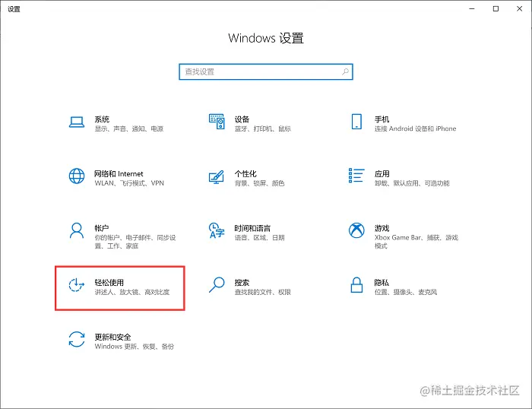Open the Xbox Gaming icon

tap(356, 230)
